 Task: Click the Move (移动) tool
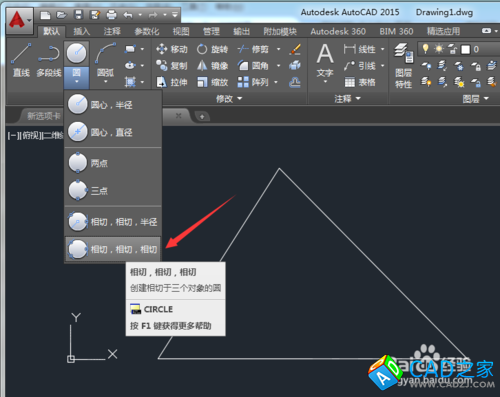[172, 49]
